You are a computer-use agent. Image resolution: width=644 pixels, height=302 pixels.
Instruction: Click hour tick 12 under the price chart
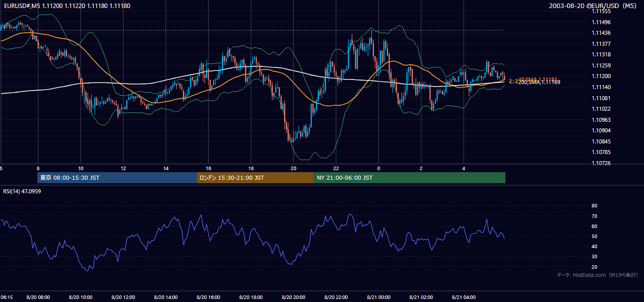pos(123,168)
